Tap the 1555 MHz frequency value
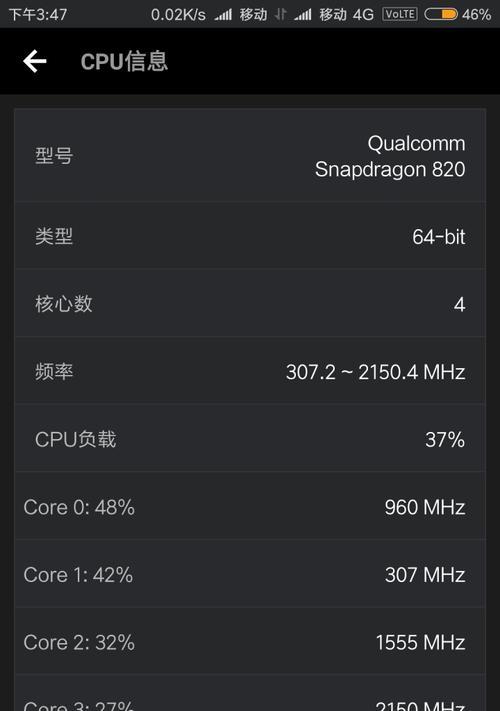 click(x=420, y=642)
